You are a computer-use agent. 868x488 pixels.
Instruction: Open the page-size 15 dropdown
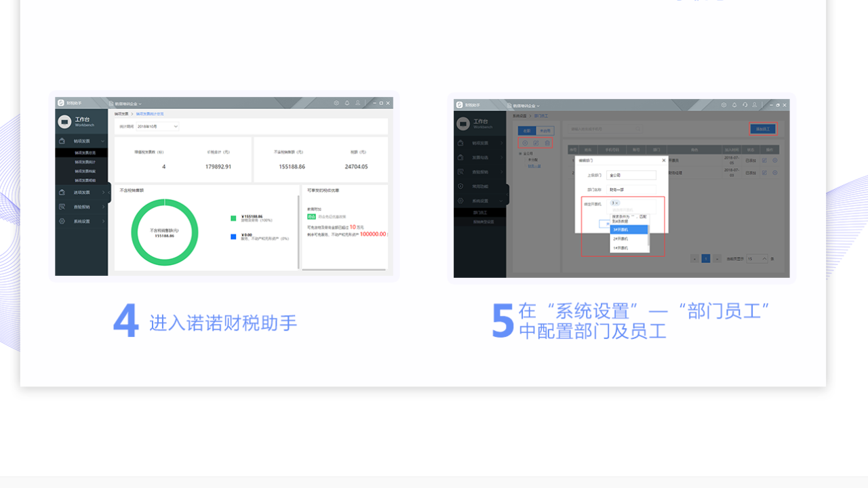pos(756,259)
